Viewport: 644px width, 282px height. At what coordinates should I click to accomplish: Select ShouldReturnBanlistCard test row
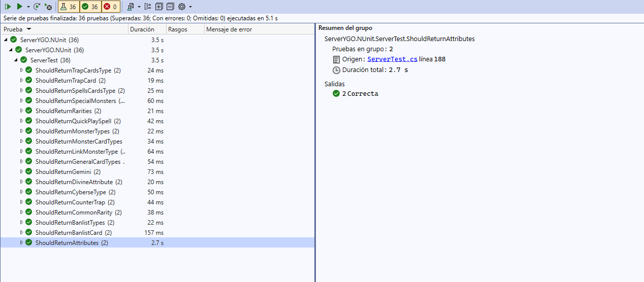click(157, 232)
